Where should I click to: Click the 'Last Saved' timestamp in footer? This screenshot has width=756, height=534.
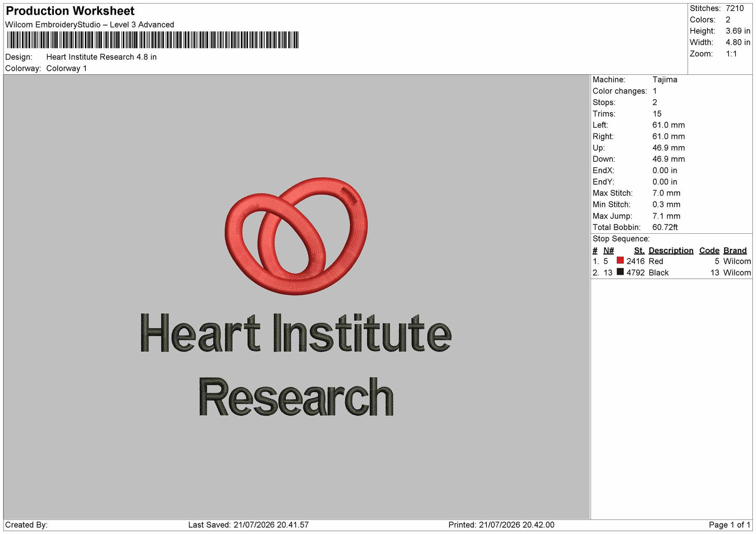249,525
